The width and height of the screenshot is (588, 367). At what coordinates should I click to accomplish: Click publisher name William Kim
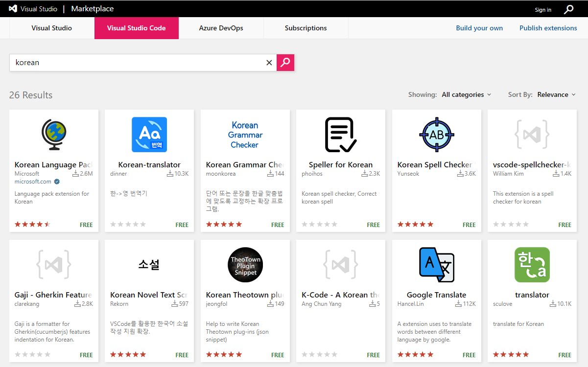click(508, 174)
